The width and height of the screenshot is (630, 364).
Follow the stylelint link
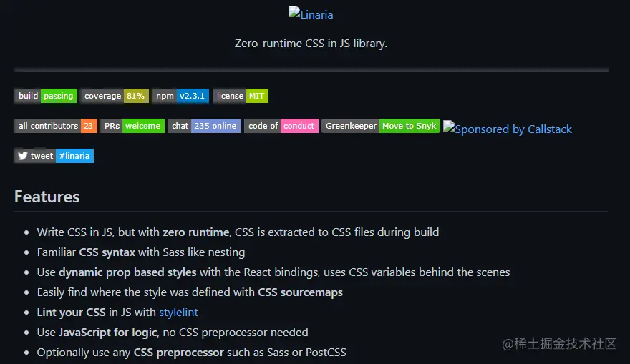click(178, 313)
